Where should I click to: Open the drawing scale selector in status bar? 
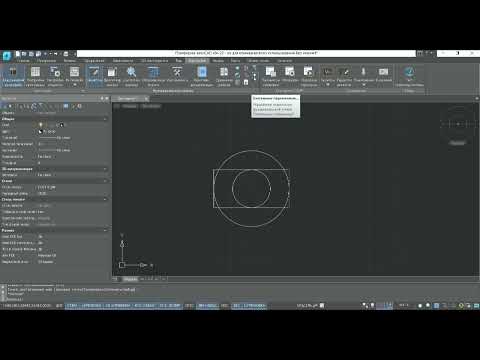pos(310,305)
